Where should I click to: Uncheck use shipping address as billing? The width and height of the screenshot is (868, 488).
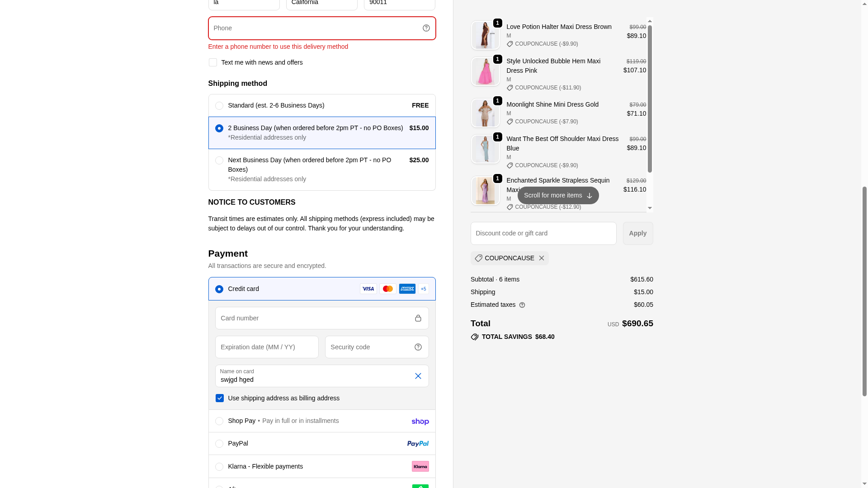click(x=219, y=398)
